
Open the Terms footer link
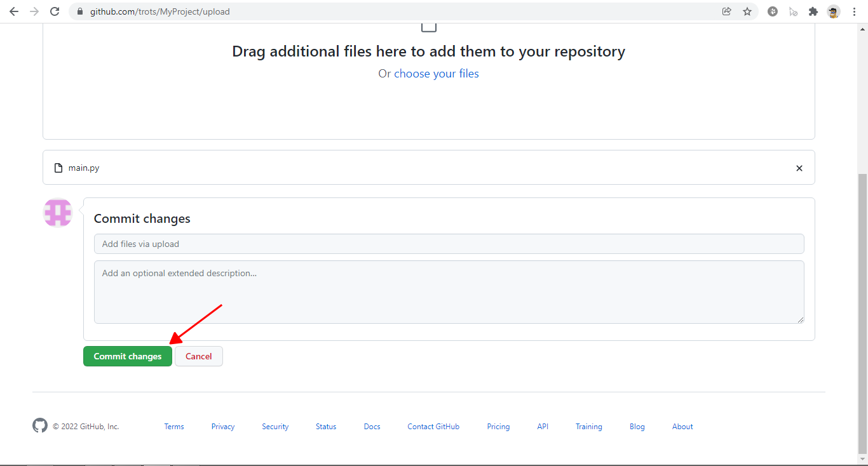click(x=174, y=427)
